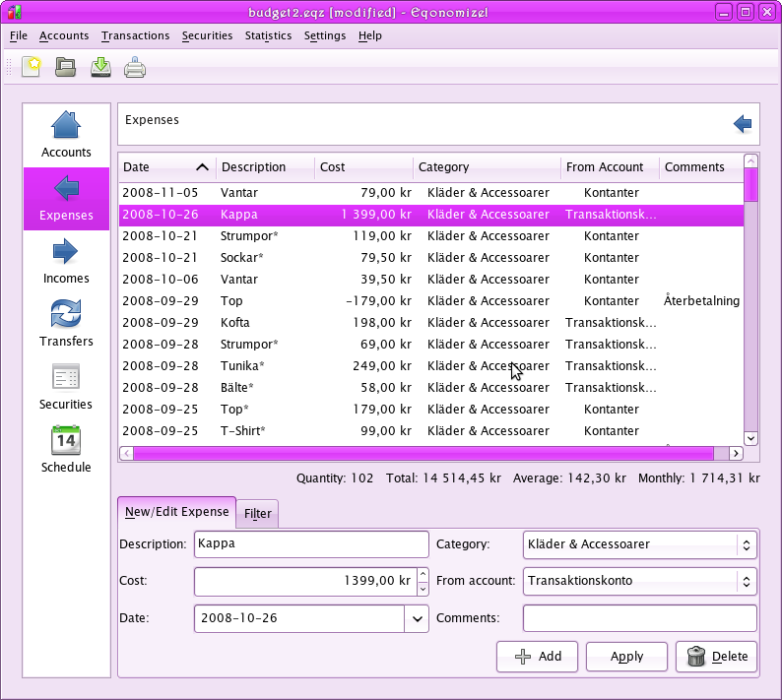This screenshot has height=700, width=782.
Task: Sort by the Comments column header
Action: tap(701, 167)
